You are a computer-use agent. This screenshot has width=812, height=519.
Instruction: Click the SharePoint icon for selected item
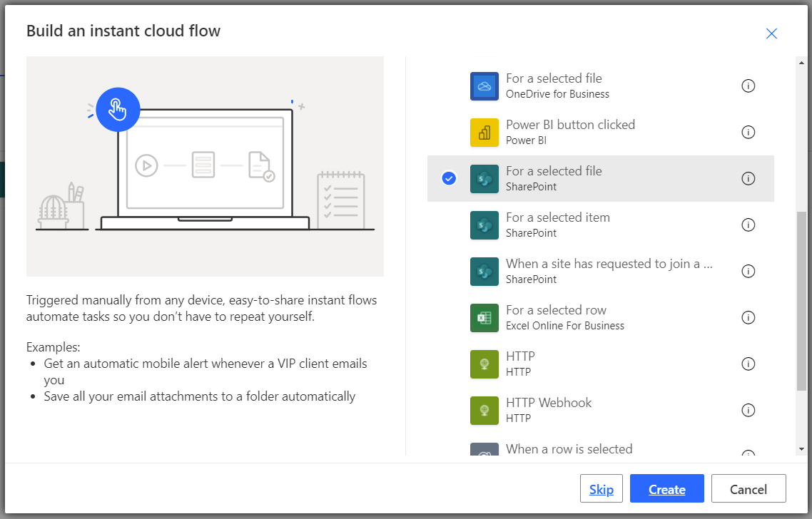tap(484, 225)
